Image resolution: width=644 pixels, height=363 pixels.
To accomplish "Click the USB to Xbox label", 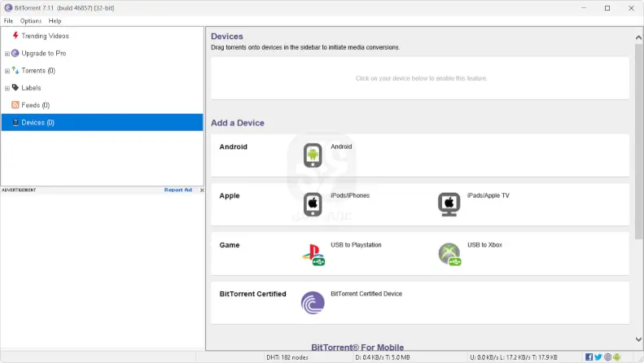I will 484,245.
